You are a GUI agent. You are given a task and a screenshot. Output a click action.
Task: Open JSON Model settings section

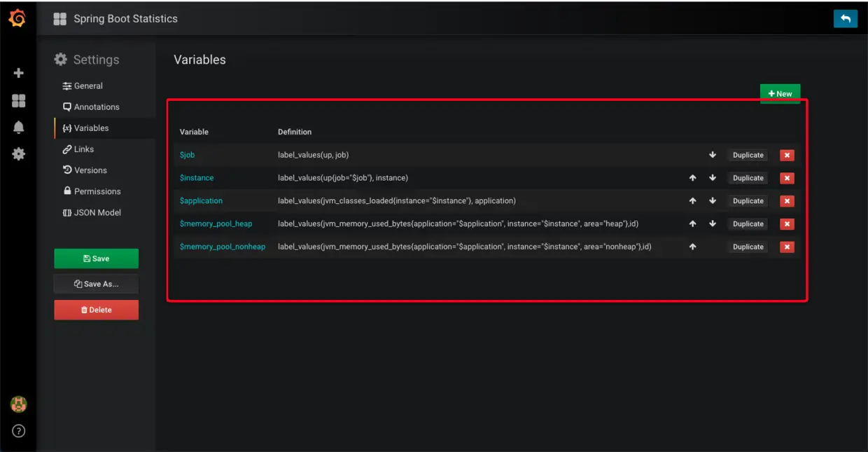92,212
